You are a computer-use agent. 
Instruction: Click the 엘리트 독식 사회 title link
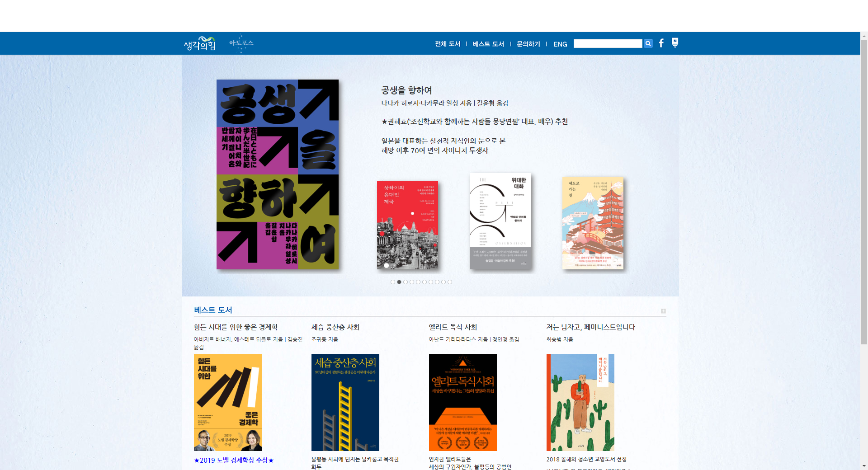tap(453, 327)
